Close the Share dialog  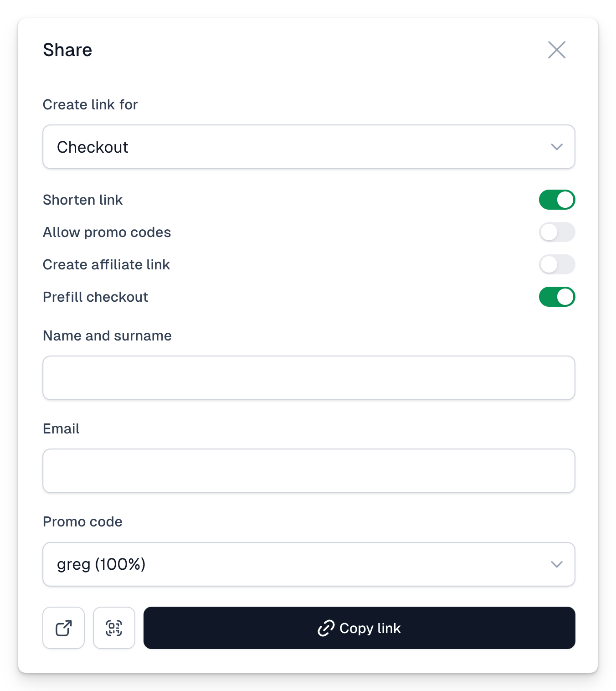click(556, 50)
